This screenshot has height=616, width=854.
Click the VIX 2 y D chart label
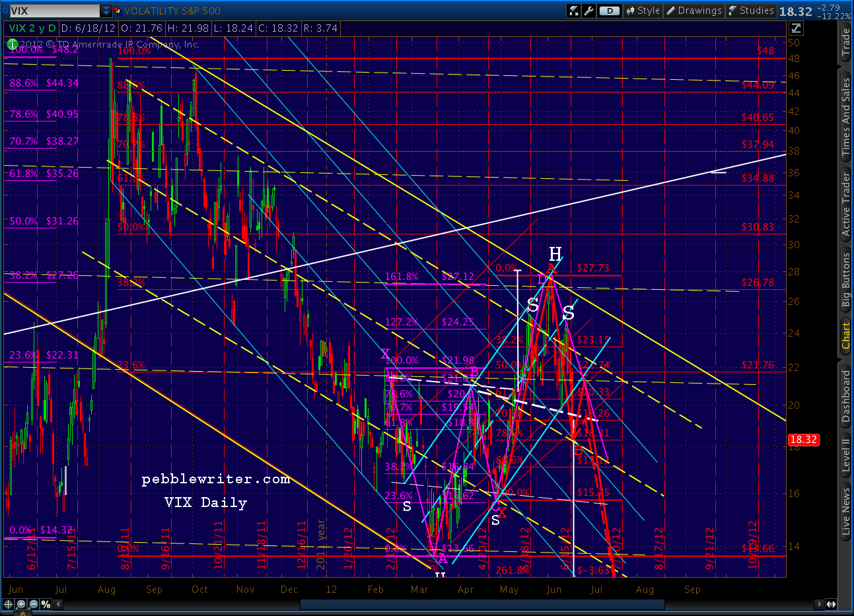pyautogui.click(x=32, y=28)
